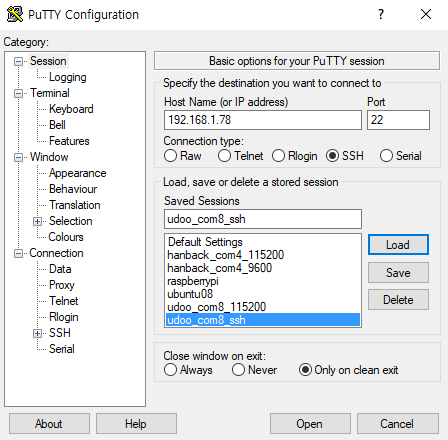This screenshot has height=440, width=448.
Task: Collapse the Window tree node
Action: click(19, 157)
